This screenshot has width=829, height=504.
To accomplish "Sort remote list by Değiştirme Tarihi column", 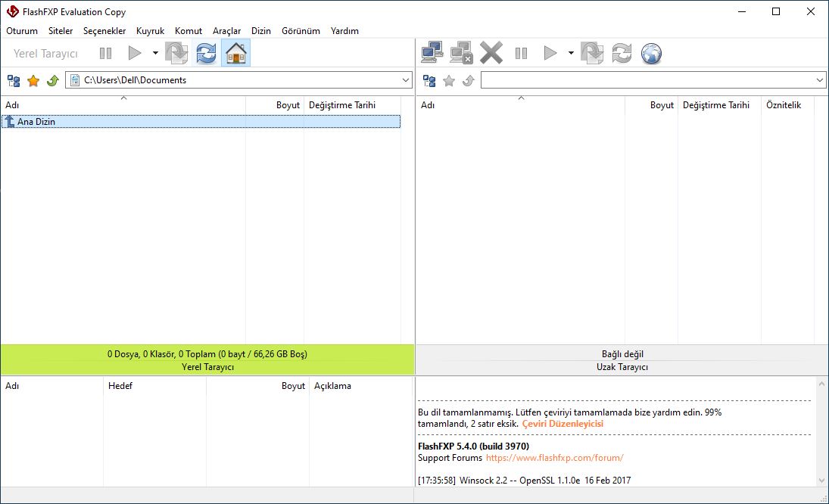I will tap(719, 105).
